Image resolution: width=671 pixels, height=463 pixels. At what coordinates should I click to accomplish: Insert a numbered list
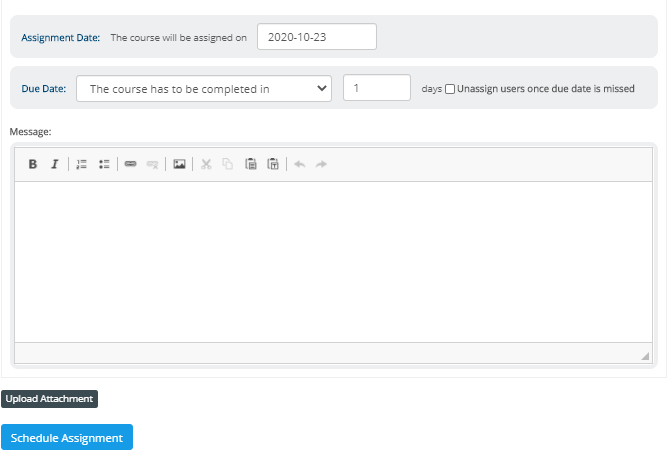click(81, 164)
